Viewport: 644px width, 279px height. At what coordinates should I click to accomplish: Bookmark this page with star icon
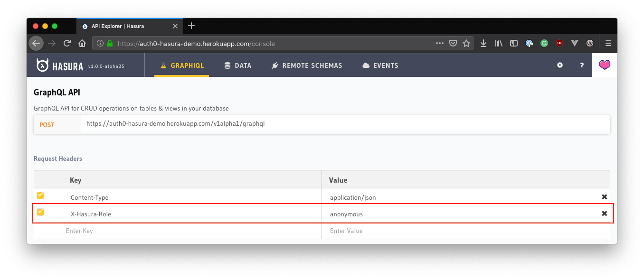coord(466,43)
